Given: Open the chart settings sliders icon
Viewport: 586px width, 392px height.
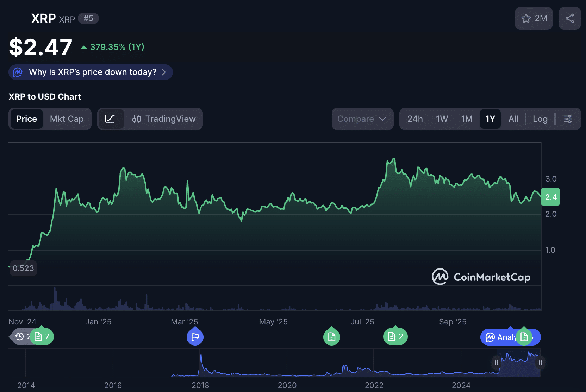Looking at the screenshot, I should click(568, 119).
